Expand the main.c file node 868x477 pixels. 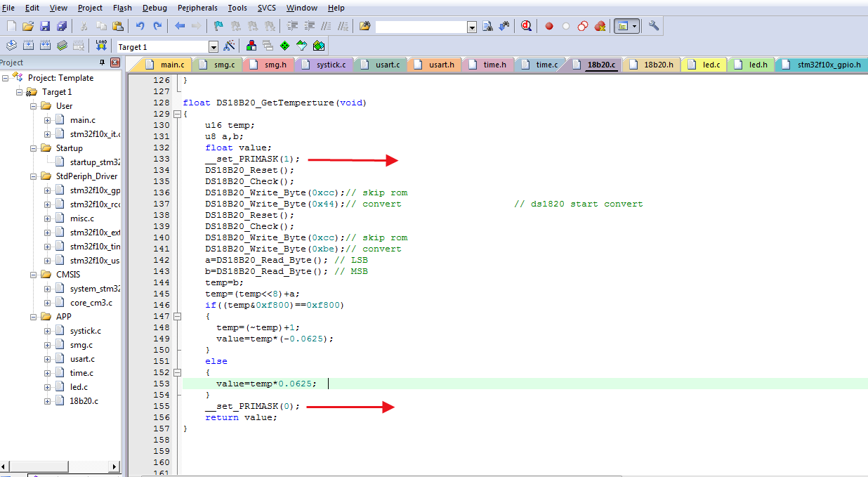(47, 120)
